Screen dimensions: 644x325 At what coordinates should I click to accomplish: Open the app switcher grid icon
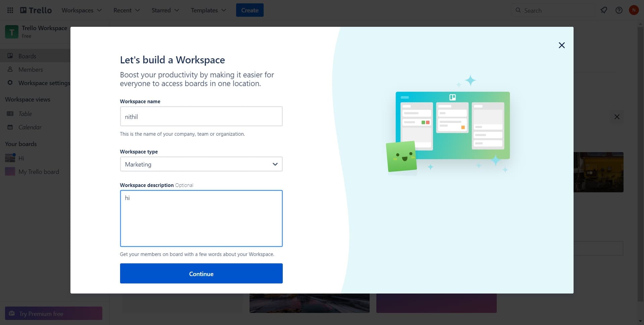tap(10, 10)
